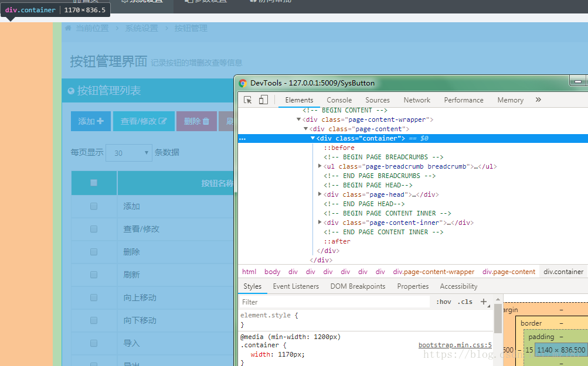
Task: Click the 1140 × 836.500 box model content
Action: point(560,350)
